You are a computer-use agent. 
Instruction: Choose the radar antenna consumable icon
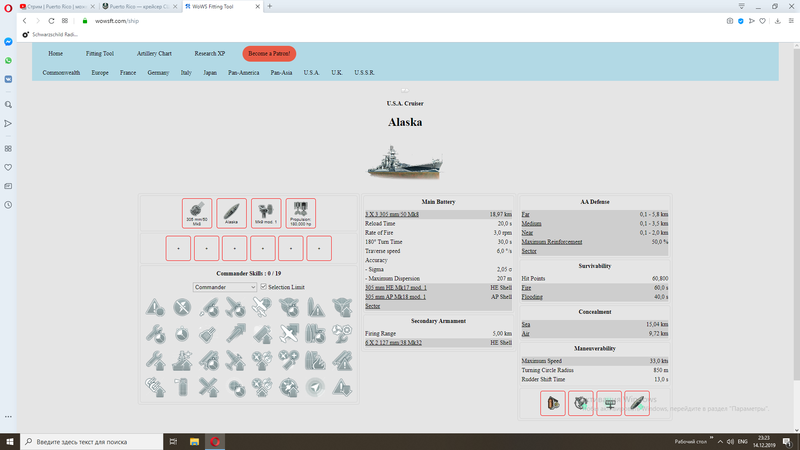click(609, 404)
